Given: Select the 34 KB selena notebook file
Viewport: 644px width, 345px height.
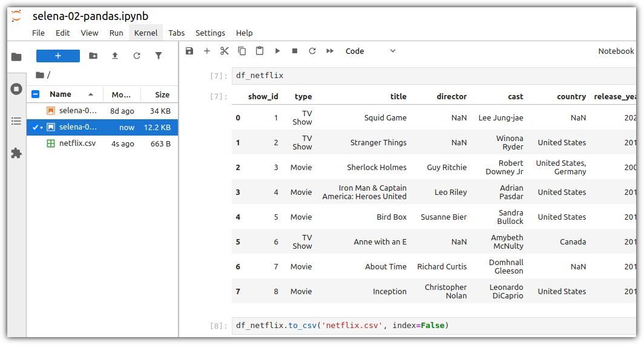Looking at the screenshot, I should click(102, 111).
